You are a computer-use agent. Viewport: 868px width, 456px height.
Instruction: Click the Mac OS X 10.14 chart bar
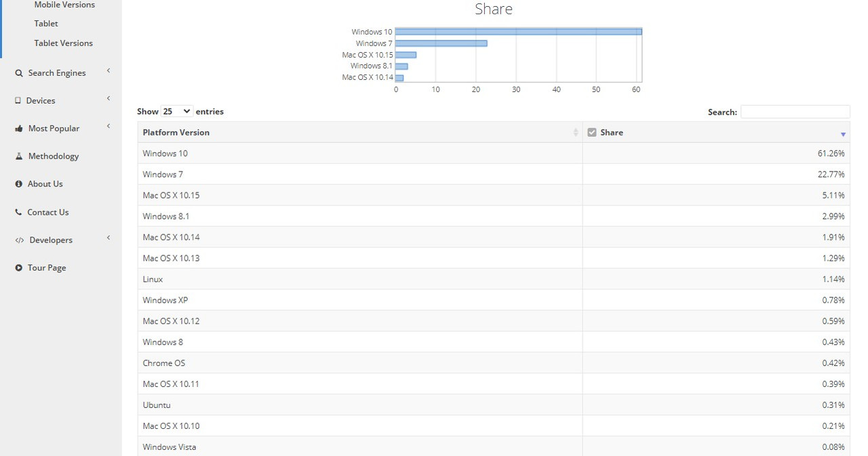click(399, 78)
